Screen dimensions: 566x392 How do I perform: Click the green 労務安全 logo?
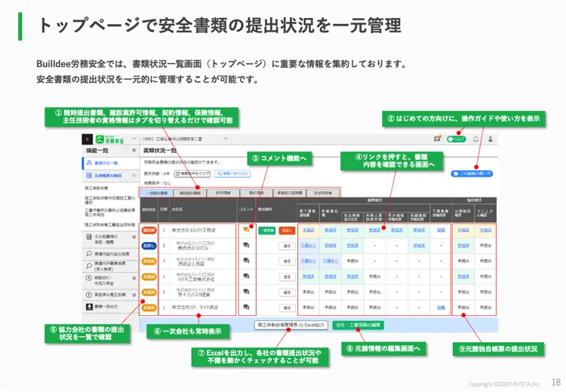(110, 139)
